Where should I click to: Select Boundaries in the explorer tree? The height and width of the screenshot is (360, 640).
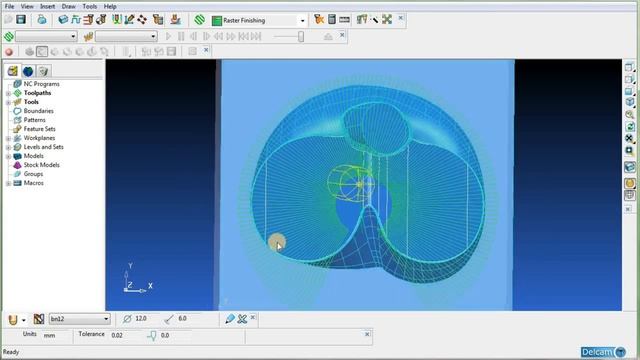[x=38, y=111]
